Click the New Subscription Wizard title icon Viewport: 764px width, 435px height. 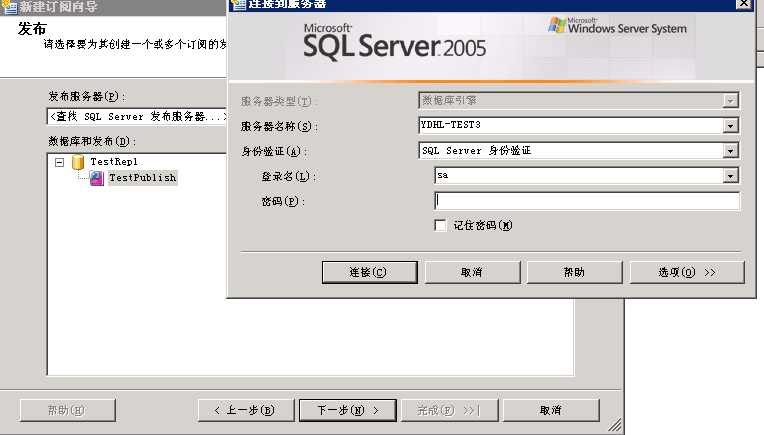pos(9,7)
